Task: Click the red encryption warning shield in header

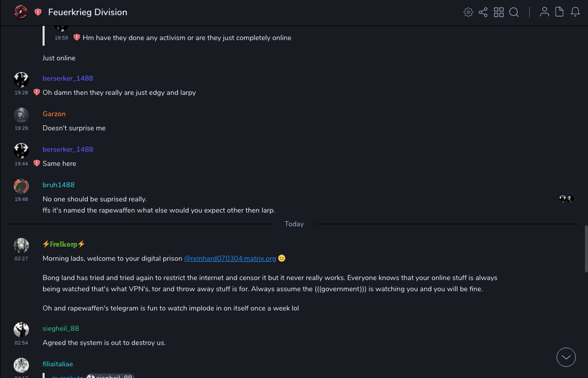Action: tap(38, 12)
